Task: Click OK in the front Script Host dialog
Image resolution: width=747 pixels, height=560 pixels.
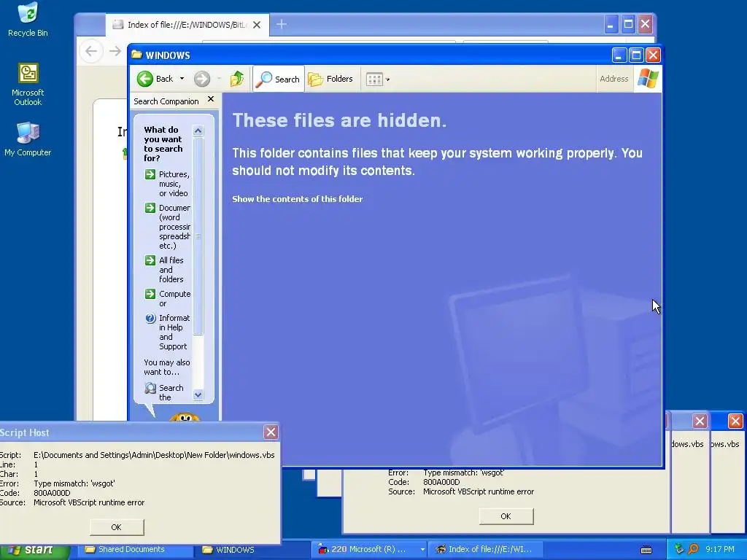Action: tap(117, 527)
